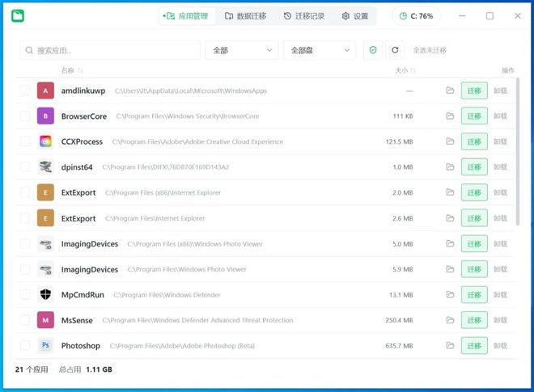Open folder location for Photoshop

(450, 345)
